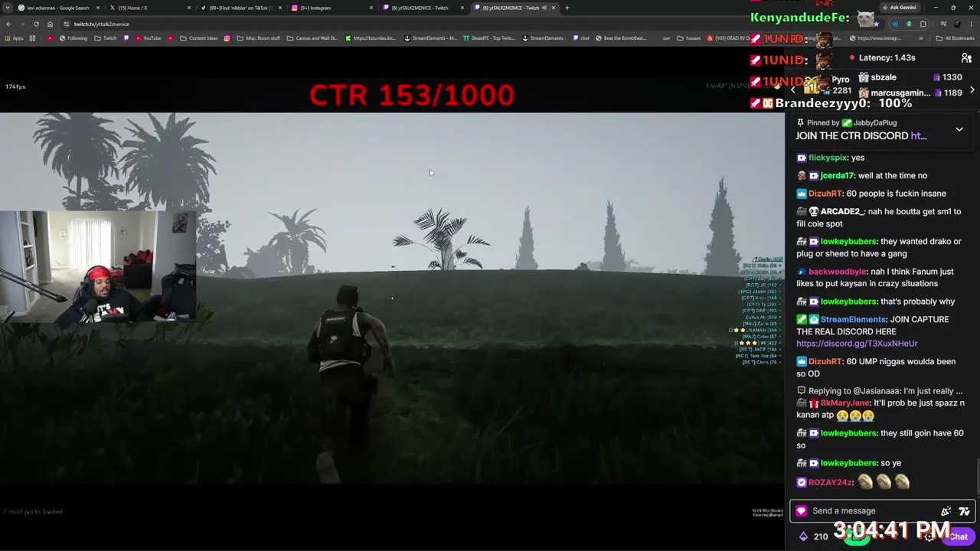This screenshot has width=980, height=551.
Task: Open the discord.gg/T3XuxNHeUr link in chat
Action: click(857, 344)
